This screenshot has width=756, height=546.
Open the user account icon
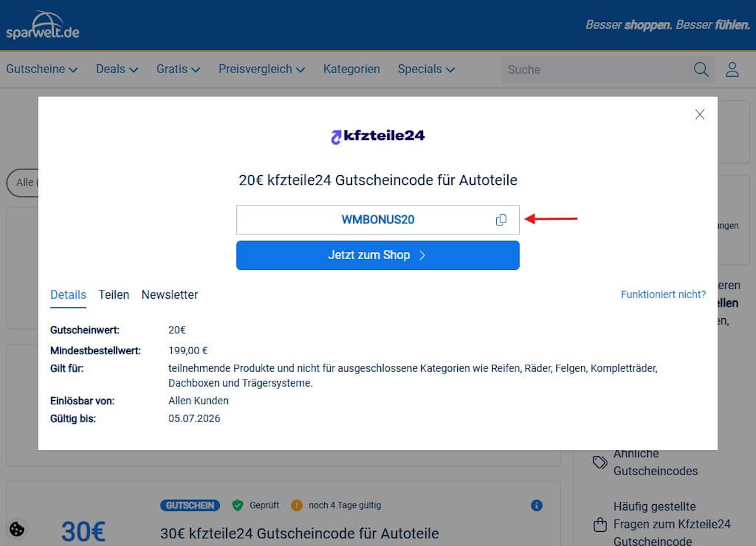[x=732, y=69]
